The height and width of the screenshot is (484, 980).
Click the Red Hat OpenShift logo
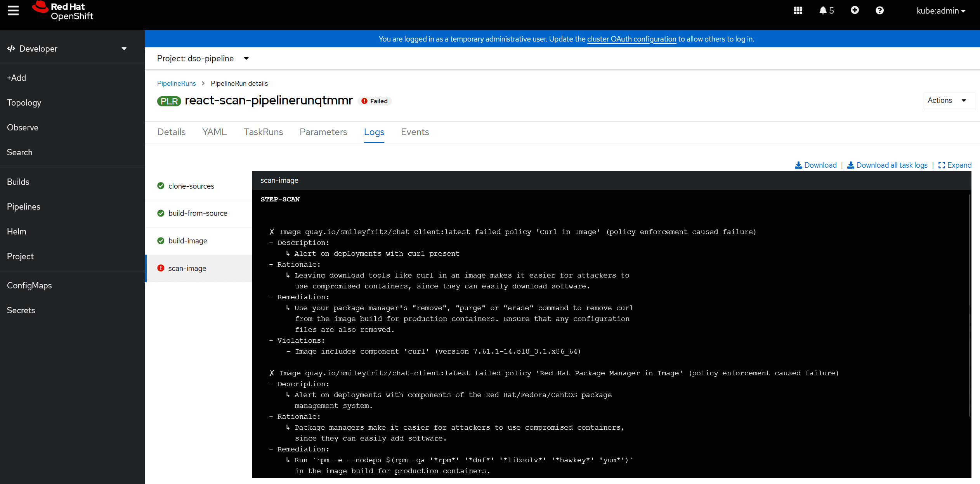click(63, 11)
